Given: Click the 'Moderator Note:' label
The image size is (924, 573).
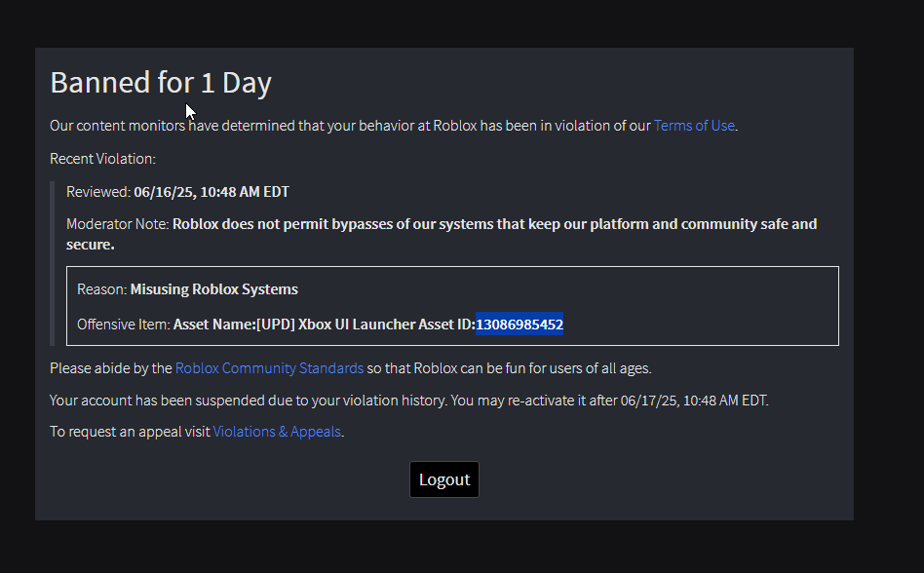Looking at the screenshot, I should [118, 224].
